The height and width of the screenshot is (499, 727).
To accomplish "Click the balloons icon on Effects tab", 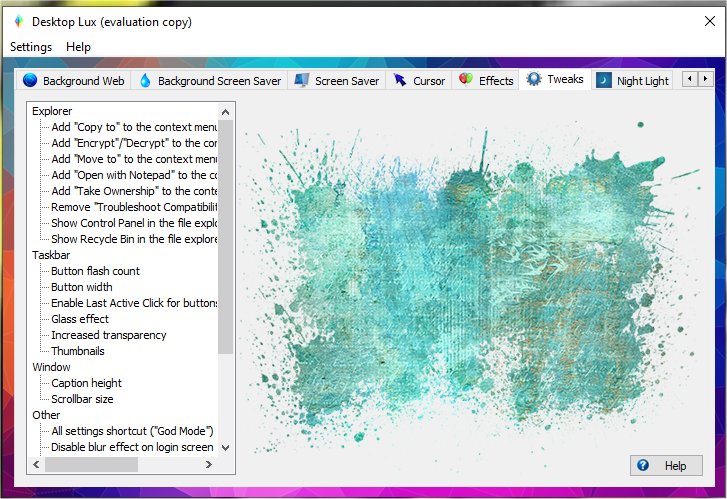I will [x=466, y=79].
